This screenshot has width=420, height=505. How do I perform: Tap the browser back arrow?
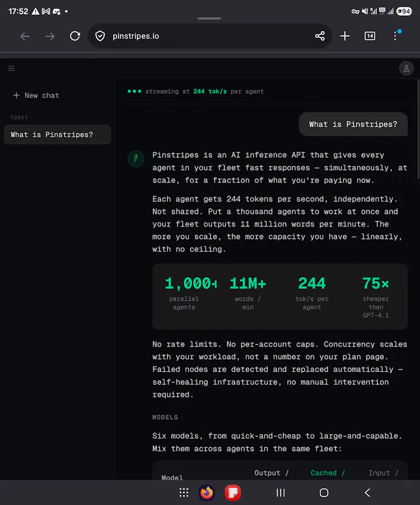click(25, 36)
